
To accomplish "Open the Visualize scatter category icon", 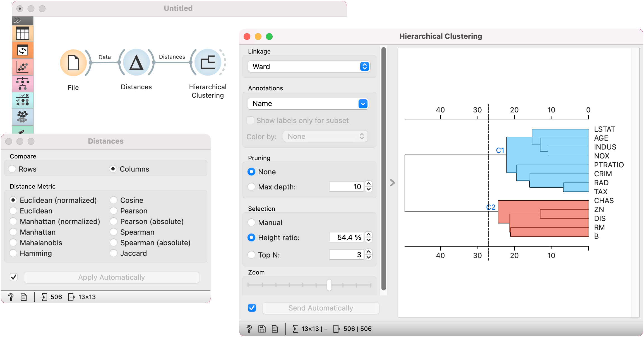I will [x=23, y=67].
